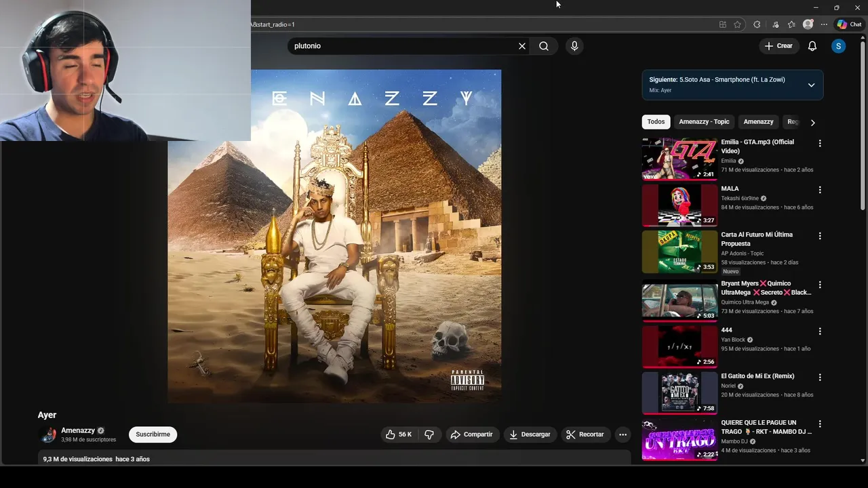Click the Reg filter chip
This screenshot has width=868, height=488.
[792, 122]
